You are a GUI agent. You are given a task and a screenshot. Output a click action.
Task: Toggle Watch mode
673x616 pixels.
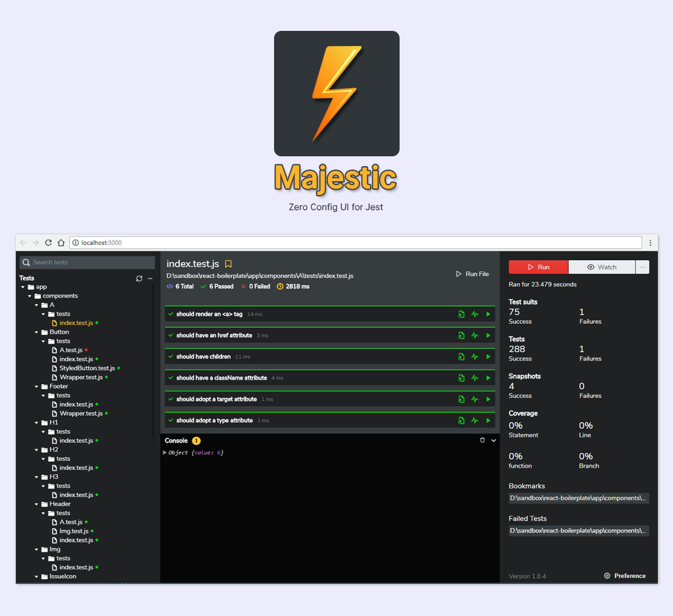[601, 267]
